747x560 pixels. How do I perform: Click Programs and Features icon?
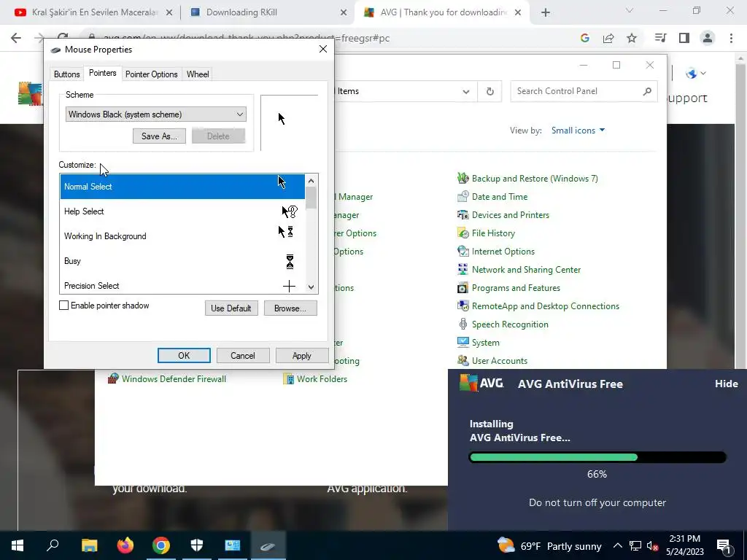[x=462, y=287]
